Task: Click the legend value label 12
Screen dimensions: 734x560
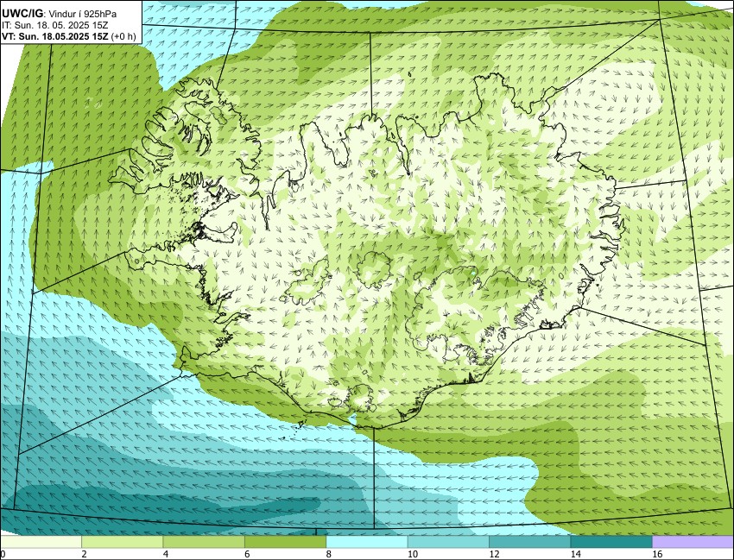Action: click(x=494, y=554)
